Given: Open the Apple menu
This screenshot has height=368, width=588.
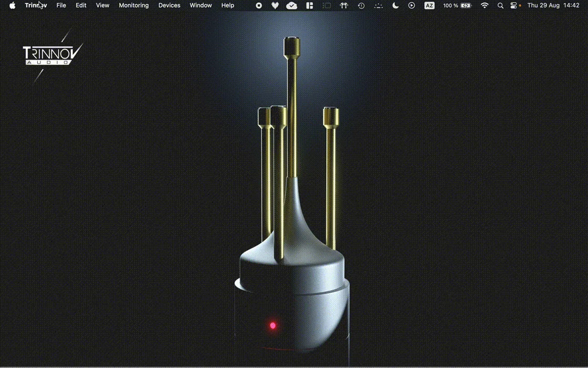Looking at the screenshot, I should tap(12, 5).
